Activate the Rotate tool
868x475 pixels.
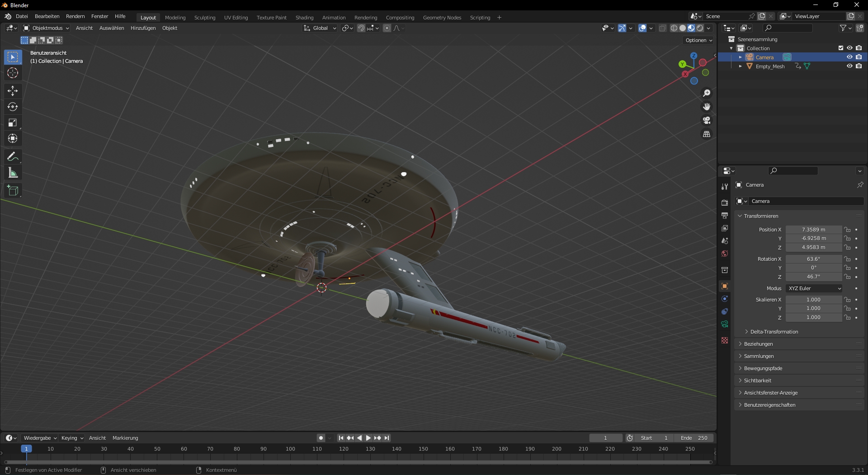pyautogui.click(x=13, y=107)
